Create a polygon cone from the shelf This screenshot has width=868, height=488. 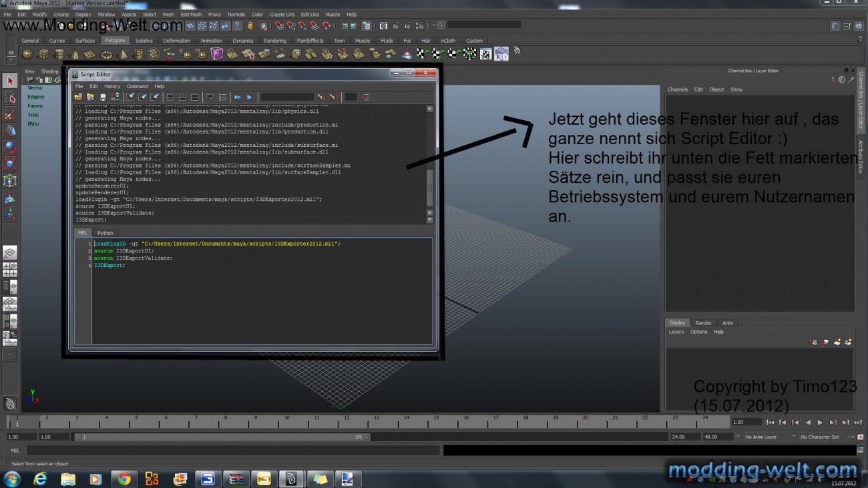[x=75, y=54]
